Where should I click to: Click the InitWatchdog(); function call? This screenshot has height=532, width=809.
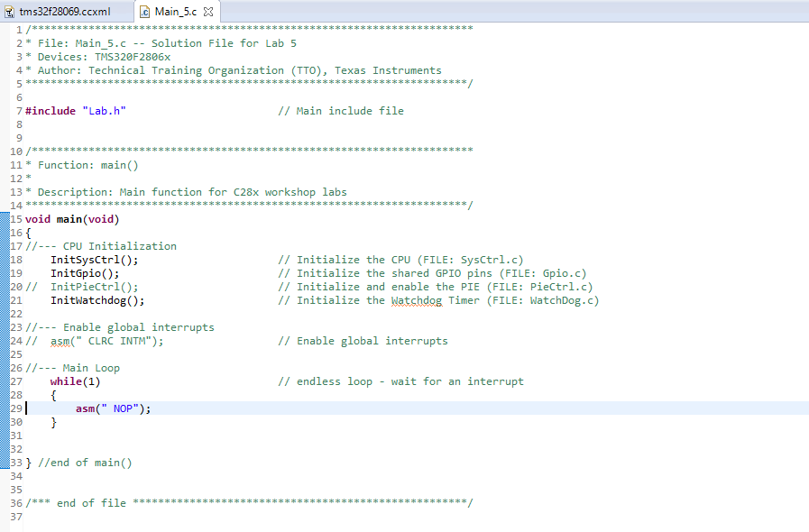point(97,300)
